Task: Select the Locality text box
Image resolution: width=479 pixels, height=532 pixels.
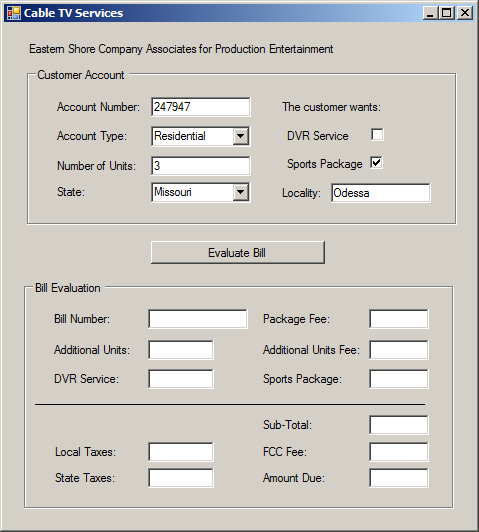Action: coord(381,193)
